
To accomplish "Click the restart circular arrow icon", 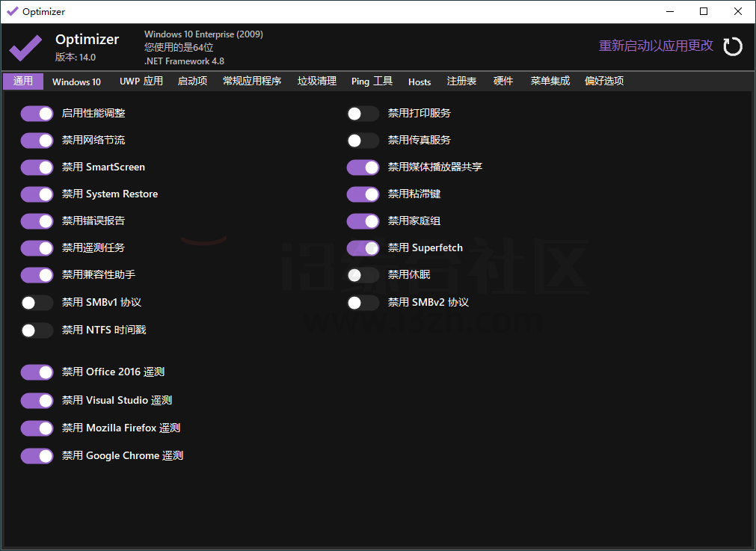I will 732,46.
